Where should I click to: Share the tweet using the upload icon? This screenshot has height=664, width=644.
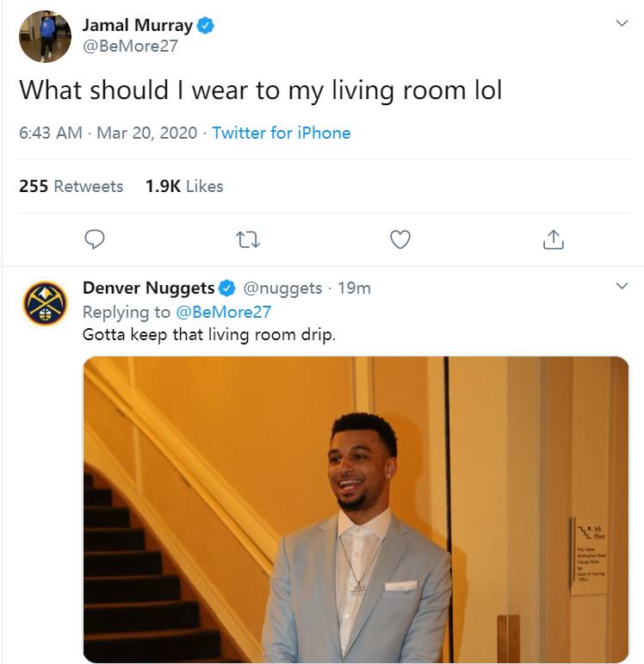click(x=553, y=239)
